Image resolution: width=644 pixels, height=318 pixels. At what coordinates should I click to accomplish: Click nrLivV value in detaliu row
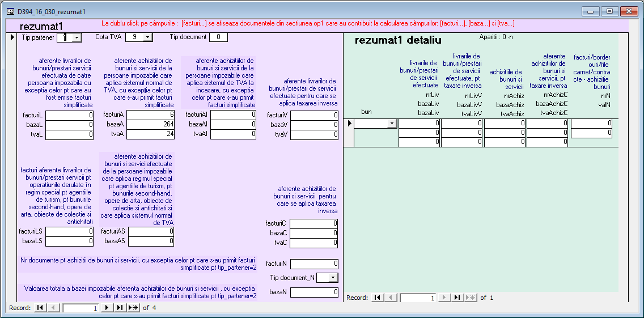(x=462, y=123)
